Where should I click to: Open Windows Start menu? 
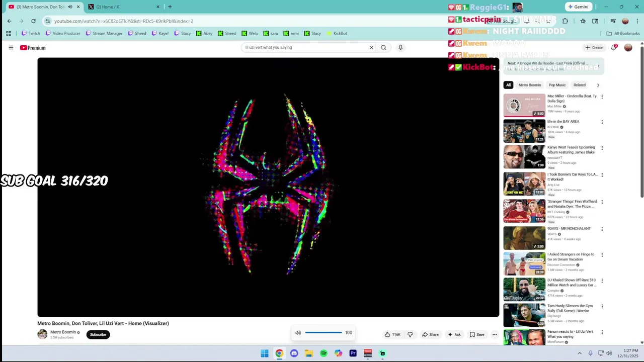[265, 353]
